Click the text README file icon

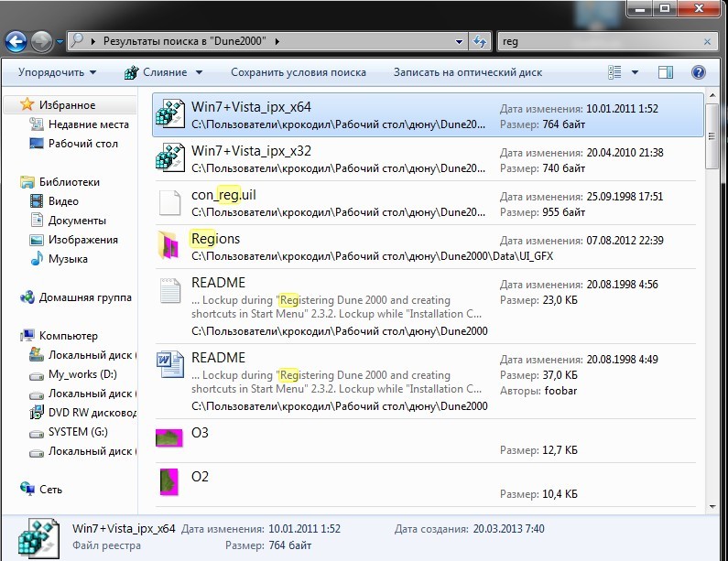[170, 290]
